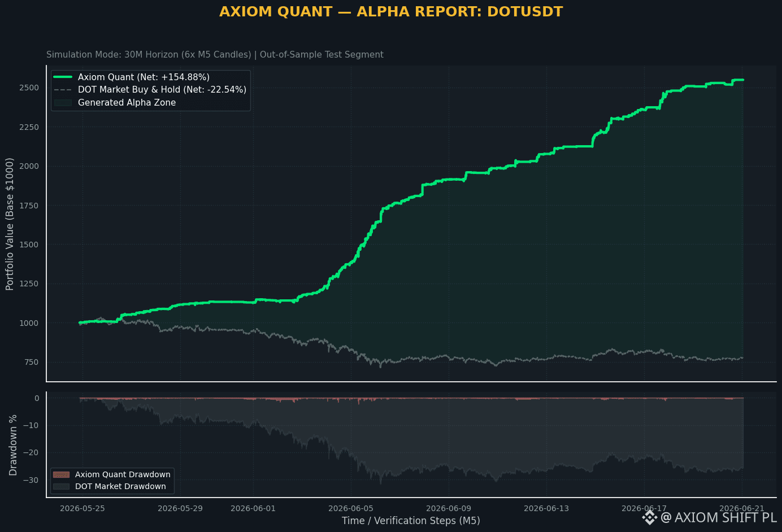The height and width of the screenshot is (532, 782).
Task: Click the −10 drawdown axis tick
Action: (x=32, y=426)
